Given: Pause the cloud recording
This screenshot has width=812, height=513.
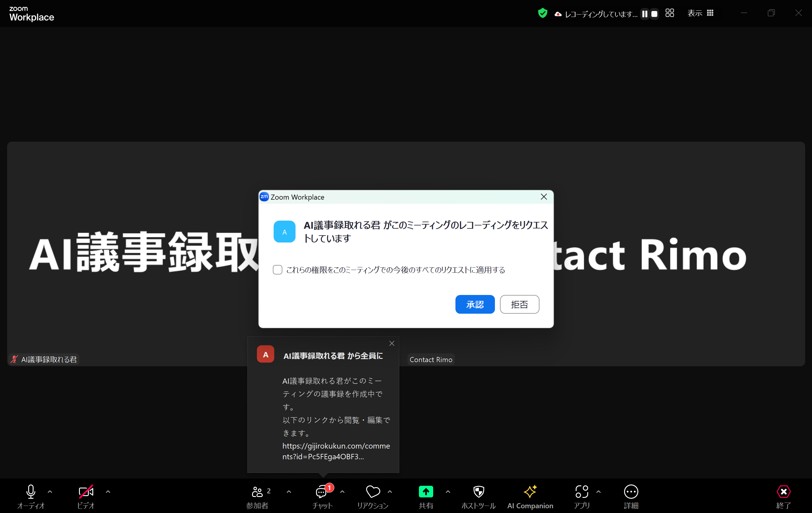Looking at the screenshot, I should click(x=645, y=14).
